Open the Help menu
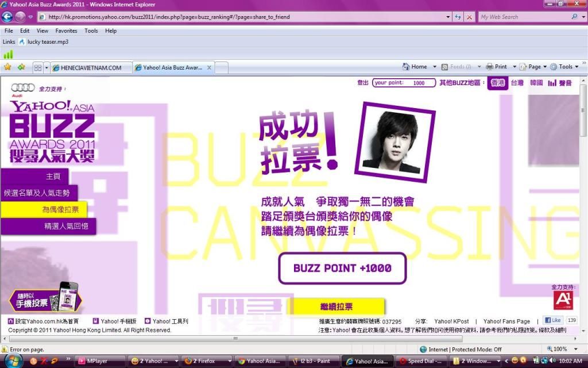This screenshot has width=588, height=368. point(111,31)
